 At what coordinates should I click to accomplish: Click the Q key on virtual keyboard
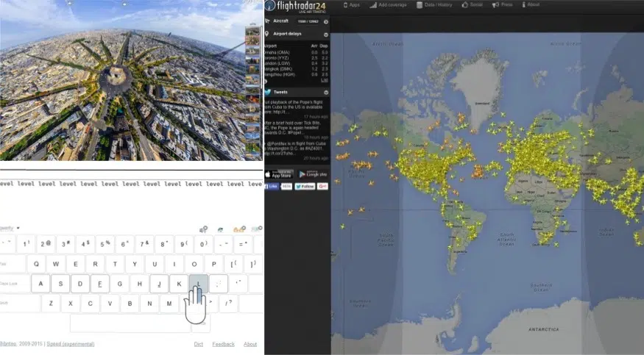(36, 264)
